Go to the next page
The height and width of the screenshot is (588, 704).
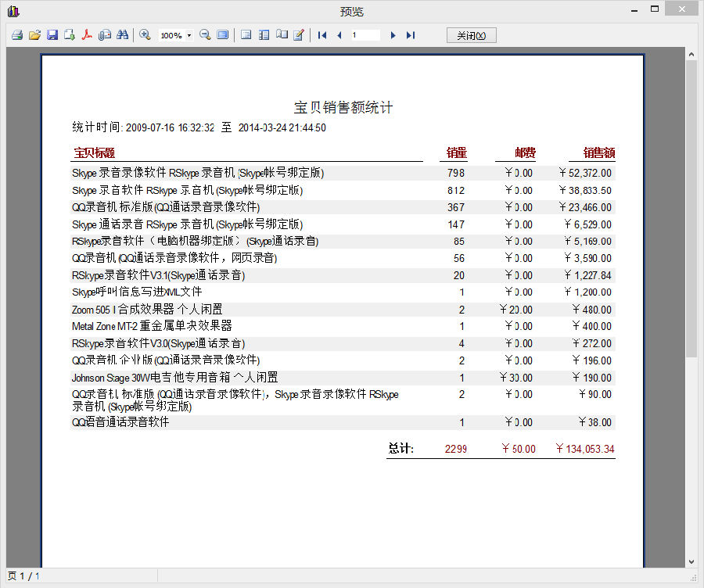[x=393, y=34]
